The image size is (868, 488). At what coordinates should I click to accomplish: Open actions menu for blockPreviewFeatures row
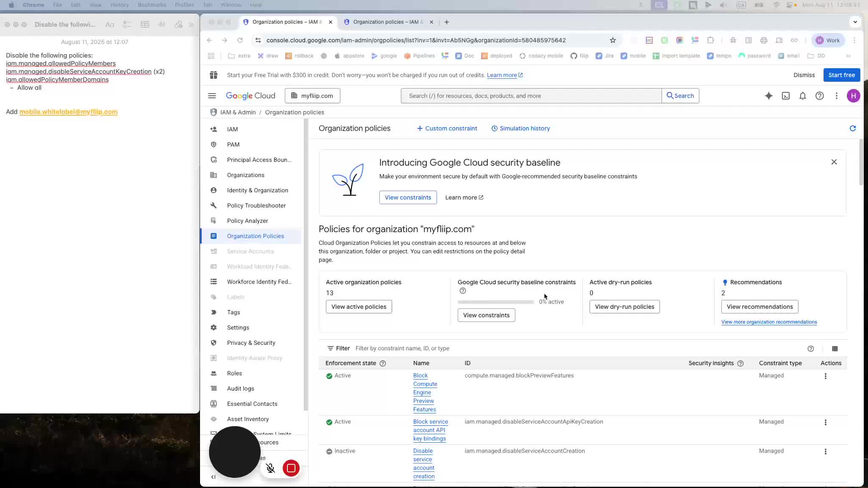826,376
